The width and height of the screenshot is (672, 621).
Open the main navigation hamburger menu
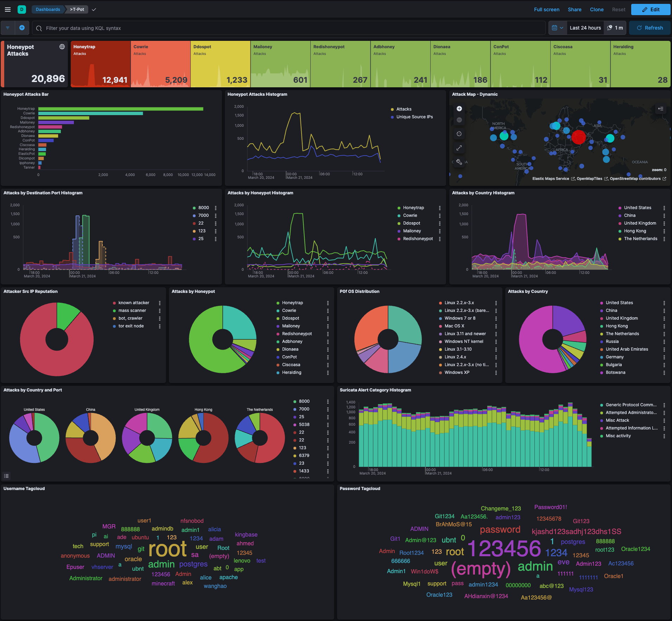click(8, 10)
